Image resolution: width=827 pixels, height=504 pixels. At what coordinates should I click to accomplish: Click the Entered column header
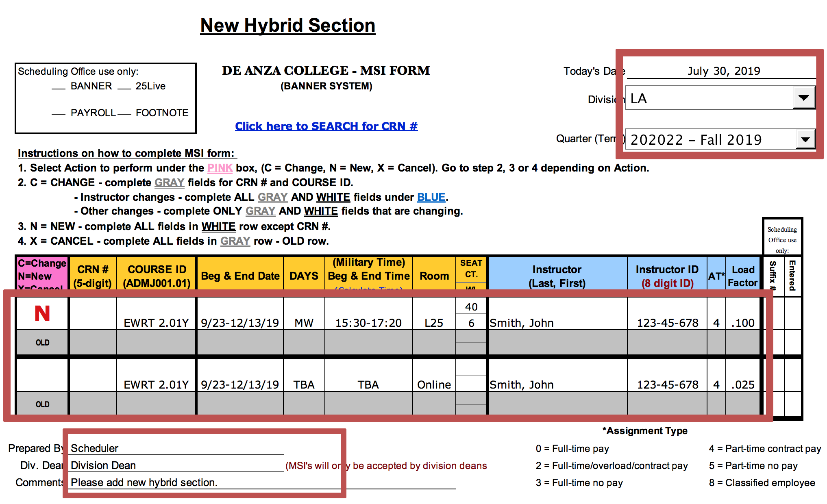tap(792, 276)
